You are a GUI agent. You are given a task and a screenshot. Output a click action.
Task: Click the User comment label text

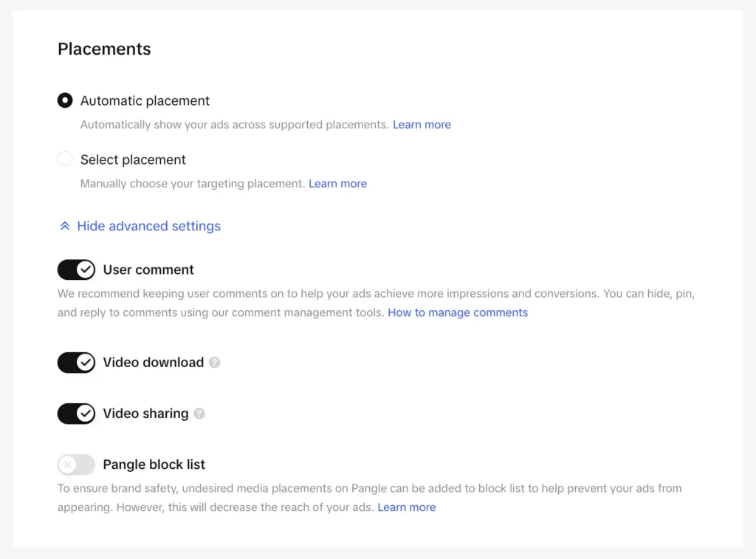click(148, 270)
